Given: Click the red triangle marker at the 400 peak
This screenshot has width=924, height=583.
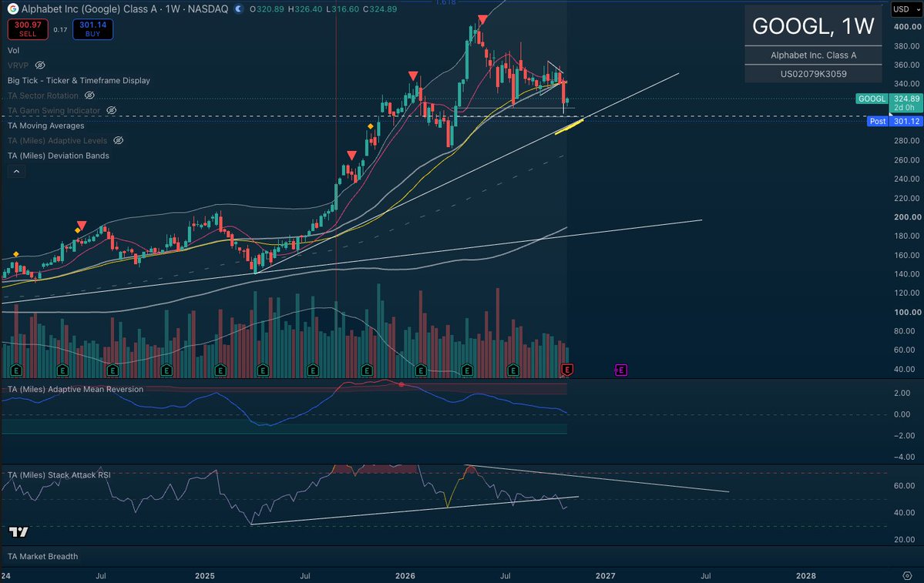Looking at the screenshot, I should 482,20.
